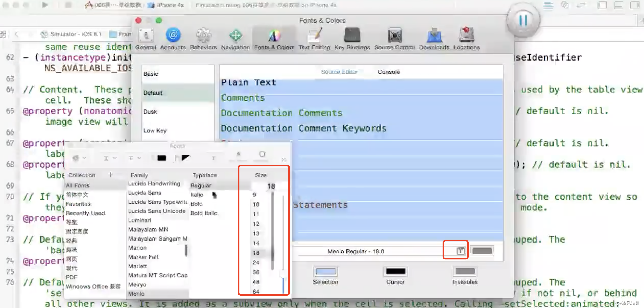Pause the screen recording overlay
Screen dimensions: 644x308
pos(523,20)
